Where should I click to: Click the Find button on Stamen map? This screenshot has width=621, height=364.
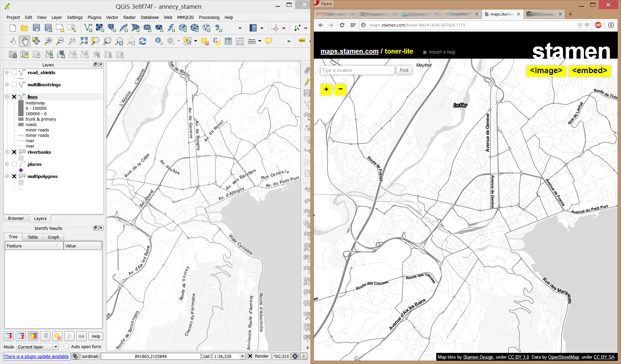pos(404,70)
